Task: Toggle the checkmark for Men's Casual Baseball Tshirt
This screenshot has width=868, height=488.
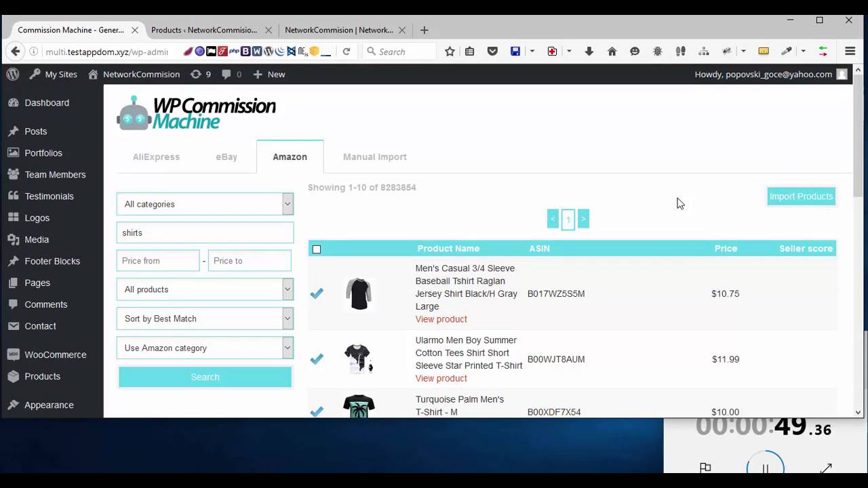Action: click(x=317, y=293)
